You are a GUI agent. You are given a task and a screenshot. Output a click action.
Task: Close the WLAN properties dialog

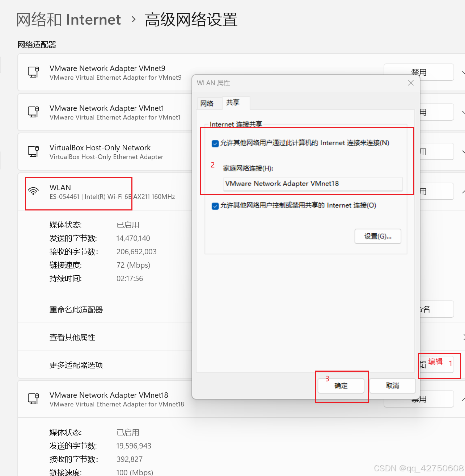click(411, 83)
